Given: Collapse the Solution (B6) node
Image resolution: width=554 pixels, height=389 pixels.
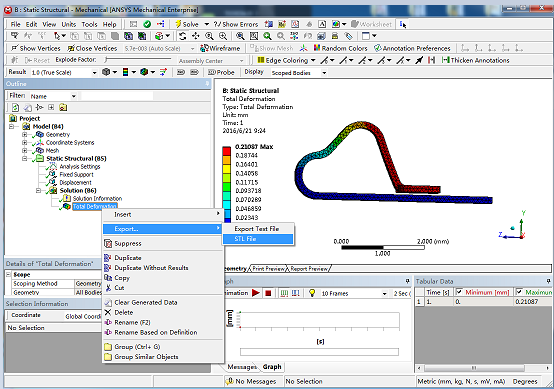Looking at the screenshot, I should pos(38,191).
